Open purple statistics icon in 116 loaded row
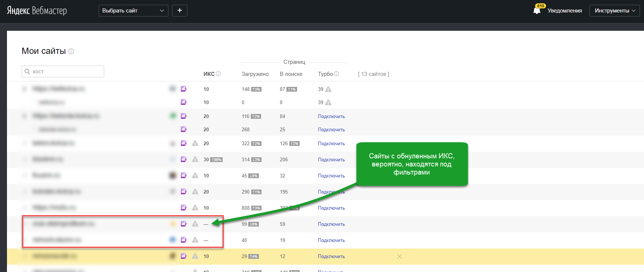The image size is (644, 272). 183,116
